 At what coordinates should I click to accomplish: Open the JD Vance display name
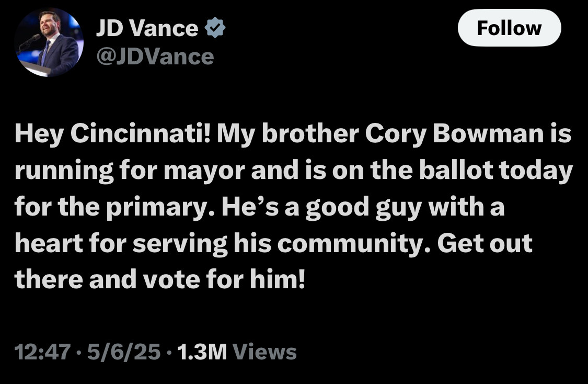[x=147, y=28]
